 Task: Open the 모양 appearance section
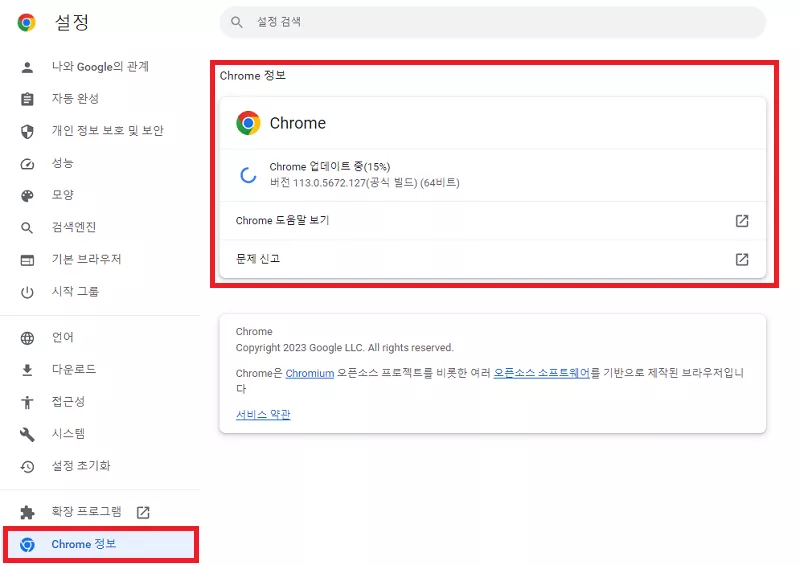(x=63, y=195)
